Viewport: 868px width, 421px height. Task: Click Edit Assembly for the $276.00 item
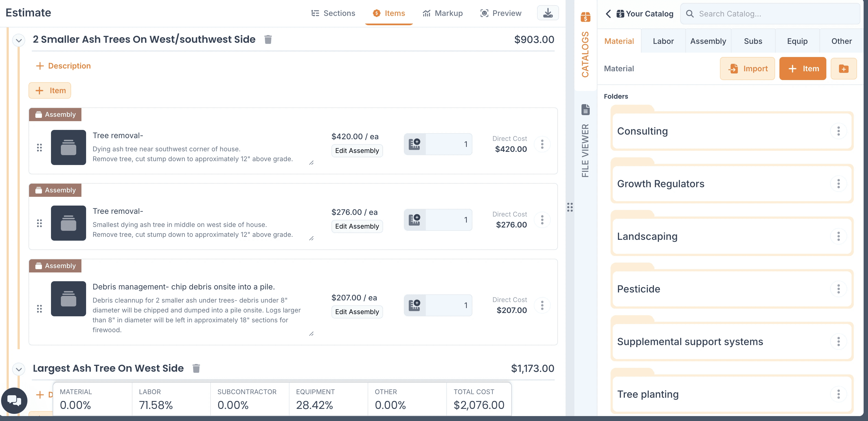pyautogui.click(x=357, y=226)
